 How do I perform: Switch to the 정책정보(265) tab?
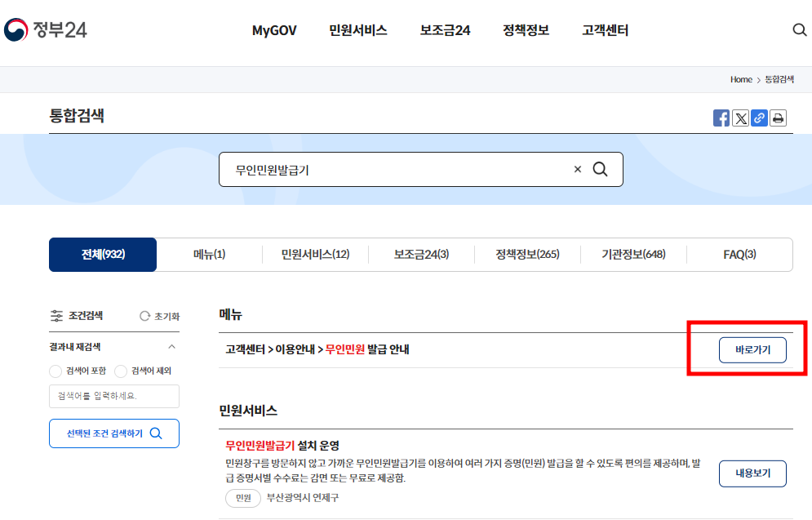coord(526,255)
